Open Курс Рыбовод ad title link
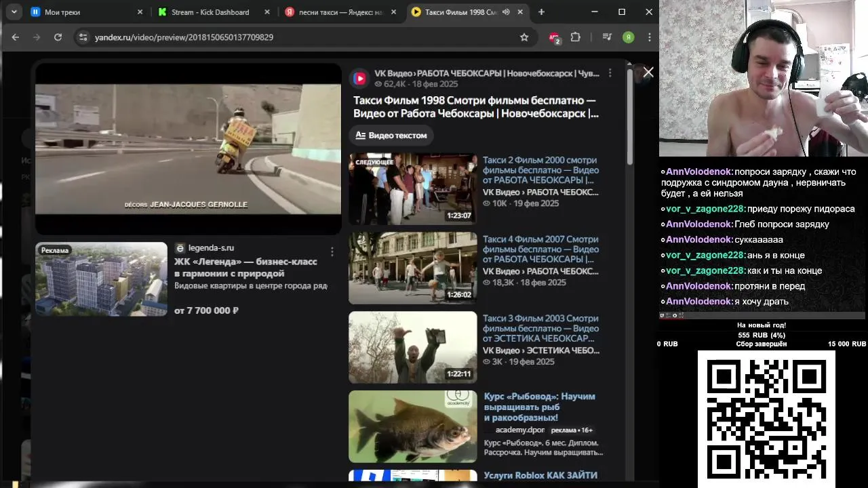The image size is (868, 488). coord(540,407)
